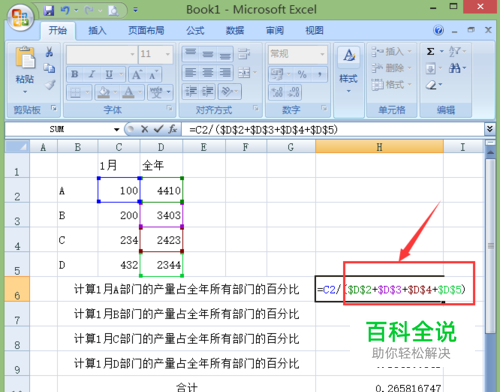Image resolution: width=500 pixels, height=392 pixels.
Task: Apply font color A button
Action: point(129,92)
